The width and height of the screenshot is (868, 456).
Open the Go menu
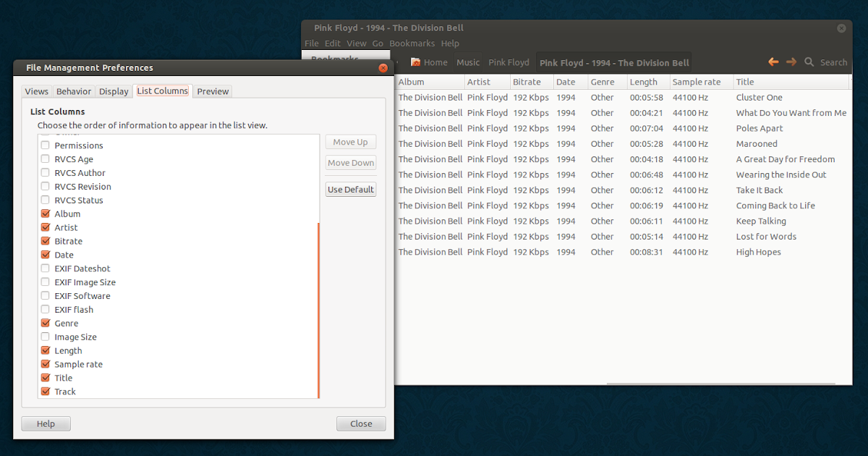pyautogui.click(x=378, y=43)
